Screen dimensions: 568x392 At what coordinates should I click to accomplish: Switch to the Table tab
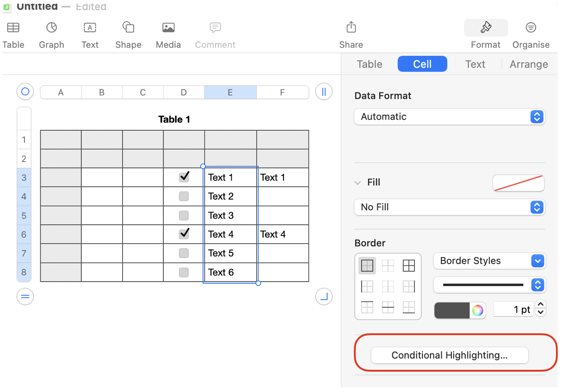click(x=370, y=64)
